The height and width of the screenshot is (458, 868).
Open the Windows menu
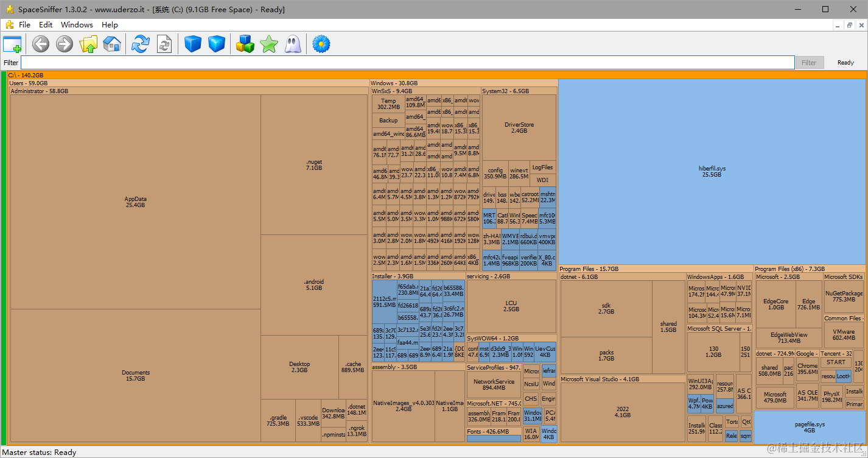77,25
